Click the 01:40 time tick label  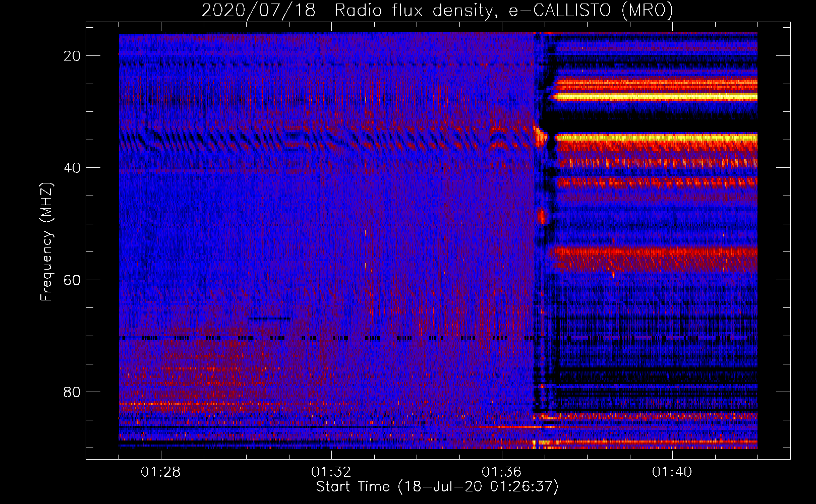coord(672,472)
